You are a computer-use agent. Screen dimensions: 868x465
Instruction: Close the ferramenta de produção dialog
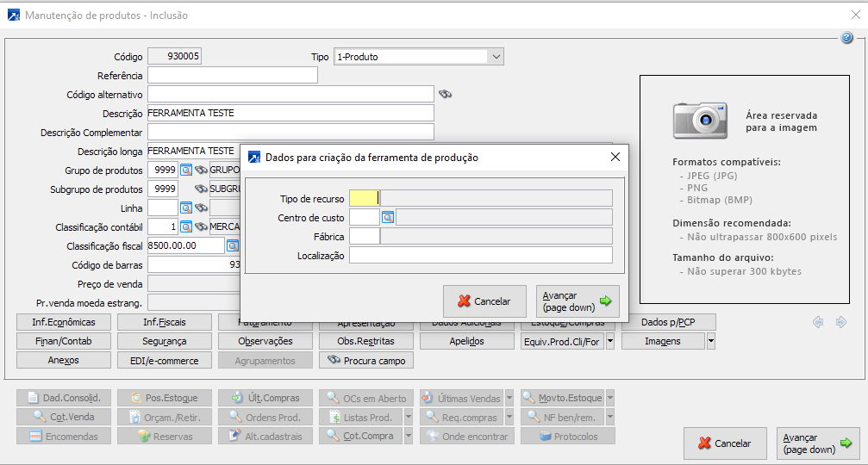(x=615, y=157)
